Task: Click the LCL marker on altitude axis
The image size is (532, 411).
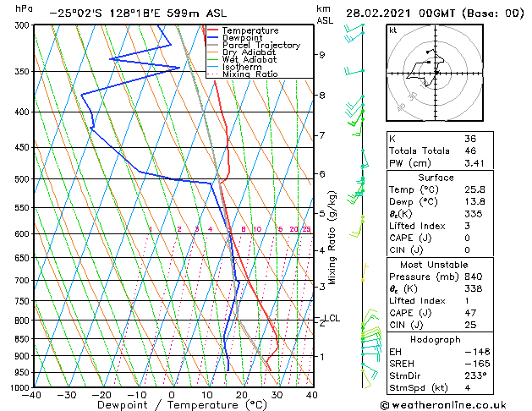Action: click(x=332, y=318)
